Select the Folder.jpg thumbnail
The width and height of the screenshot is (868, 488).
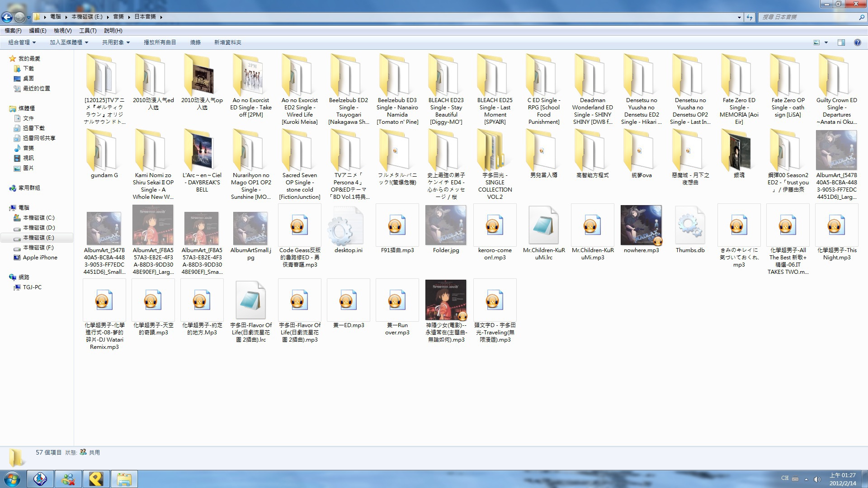click(x=446, y=226)
